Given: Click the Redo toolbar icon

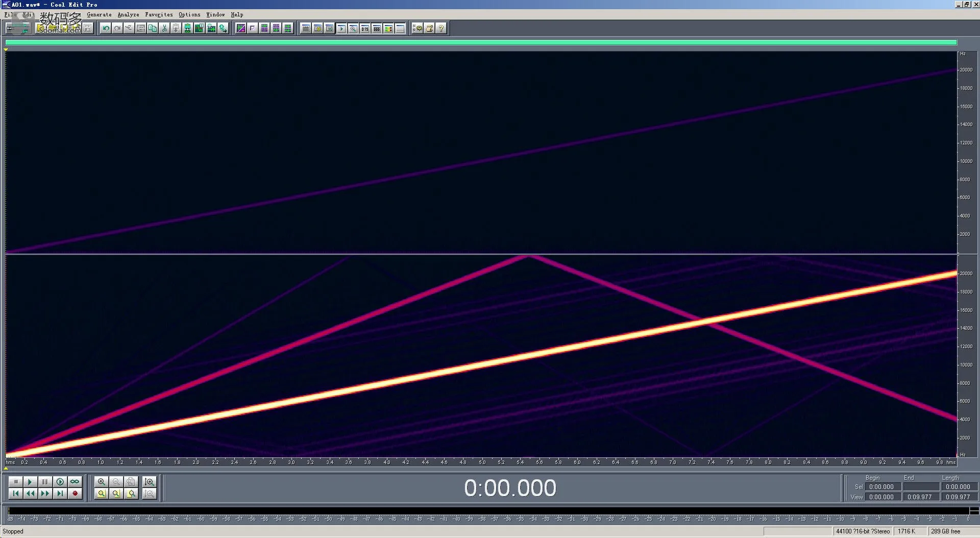Looking at the screenshot, I should 117,29.
